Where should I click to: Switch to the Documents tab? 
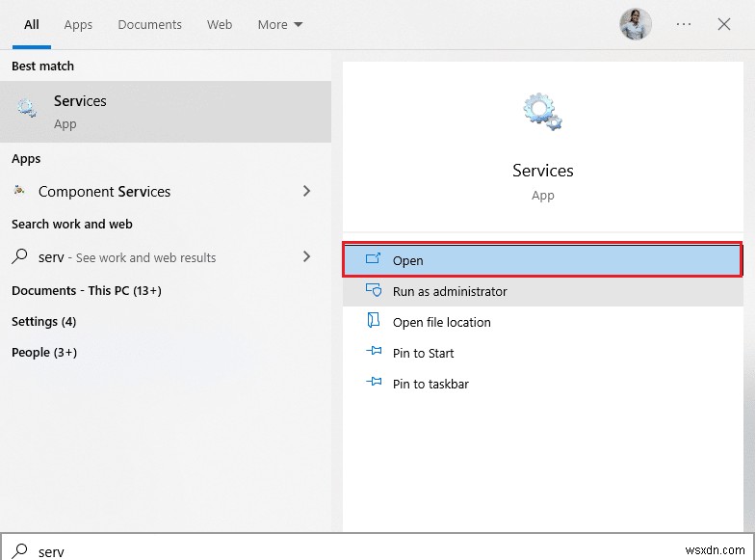(150, 24)
